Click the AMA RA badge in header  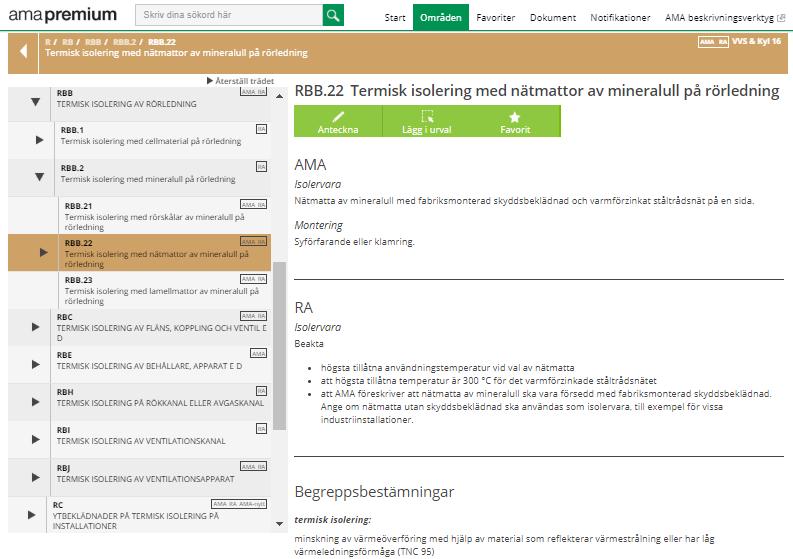pyautogui.click(x=713, y=42)
